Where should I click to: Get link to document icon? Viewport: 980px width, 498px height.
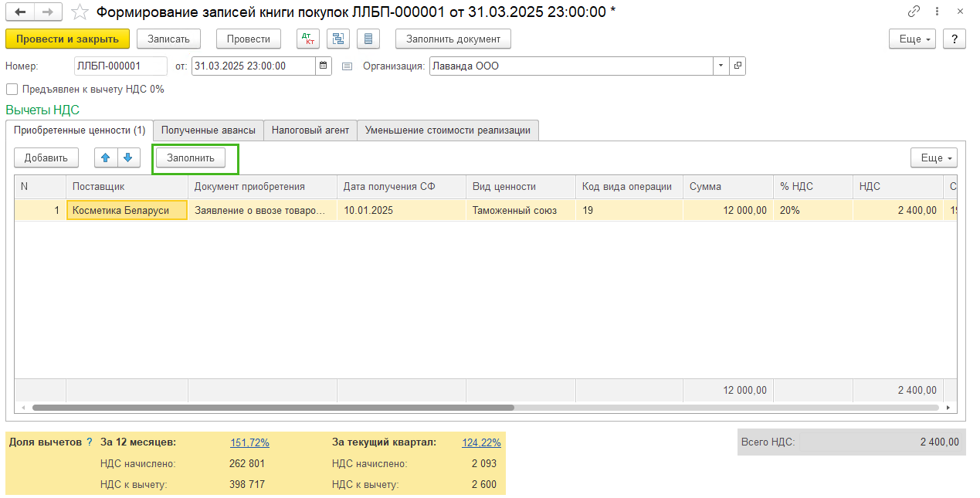914,12
